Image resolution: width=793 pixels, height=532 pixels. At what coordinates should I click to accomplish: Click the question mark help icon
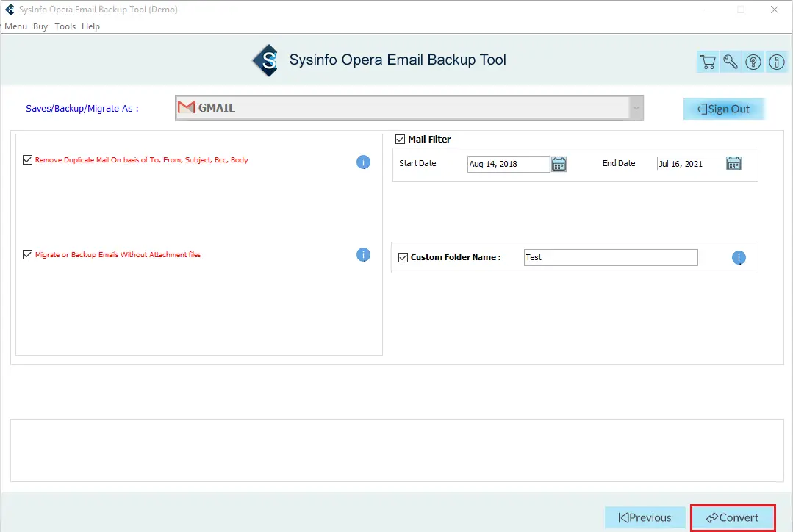coord(753,62)
